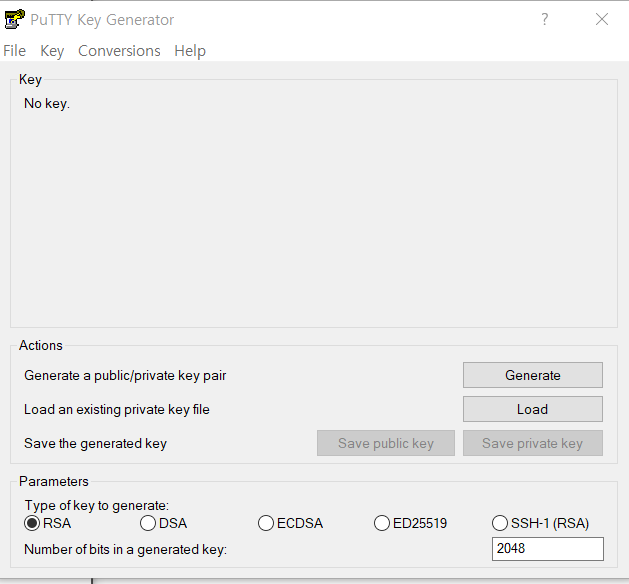Close the PuTTY Key Generator window
The width and height of the screenshot is (629, 584).
[602, 19]
